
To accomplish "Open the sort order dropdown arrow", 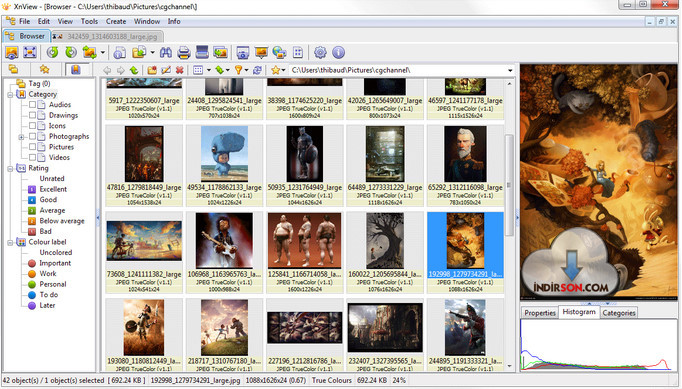I will pyautogui.click(x=227, y=70).
